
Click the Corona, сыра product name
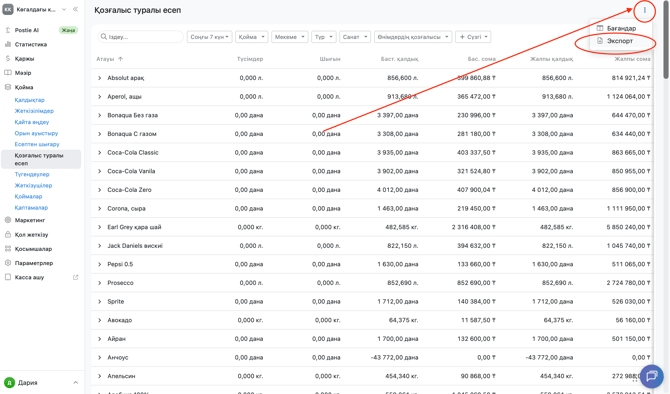pyautogui.click(x=126, y=209)
